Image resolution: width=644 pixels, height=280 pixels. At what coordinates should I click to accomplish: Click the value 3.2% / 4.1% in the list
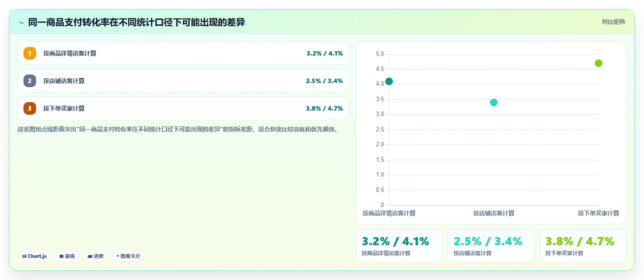click(325, 53)
